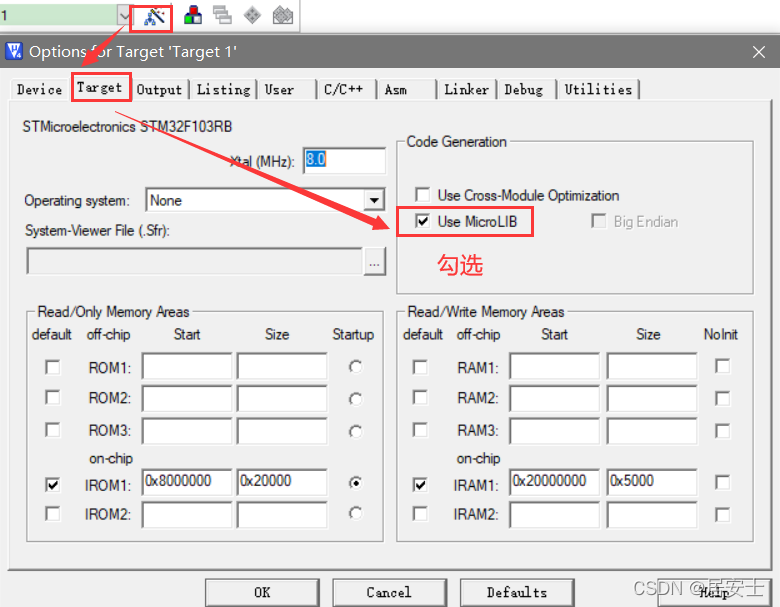Click the Select Software Packs icon
The width and height of the screenshot is (780, 607).
click(283, 15)
